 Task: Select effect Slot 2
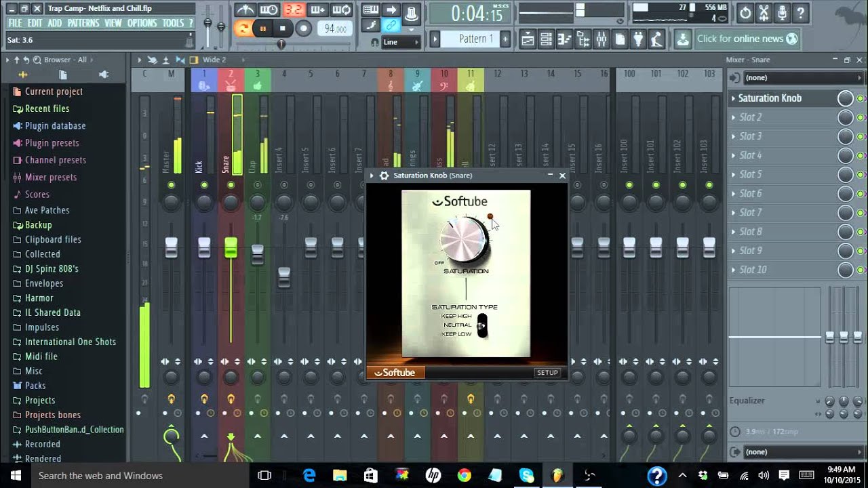[x=750, y=117]
